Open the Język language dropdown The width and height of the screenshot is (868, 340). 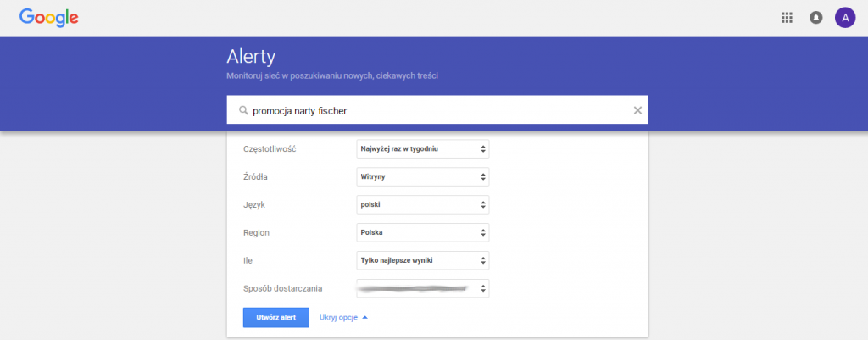pos(423,205)
